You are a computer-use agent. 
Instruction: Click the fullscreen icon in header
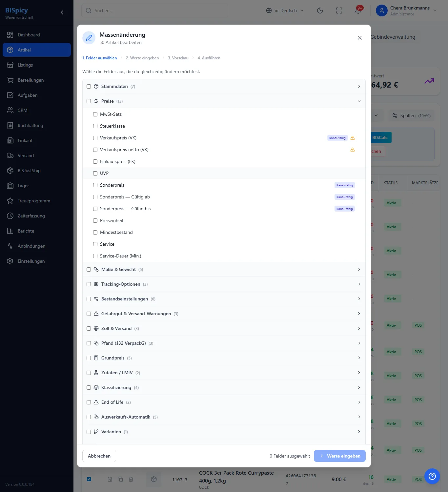pos(339,10)
